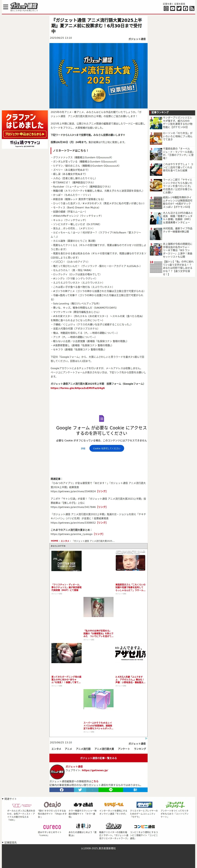Select the アニメ流行語大賞 tag
Screen dimensions: 197x868
[104, 749]
